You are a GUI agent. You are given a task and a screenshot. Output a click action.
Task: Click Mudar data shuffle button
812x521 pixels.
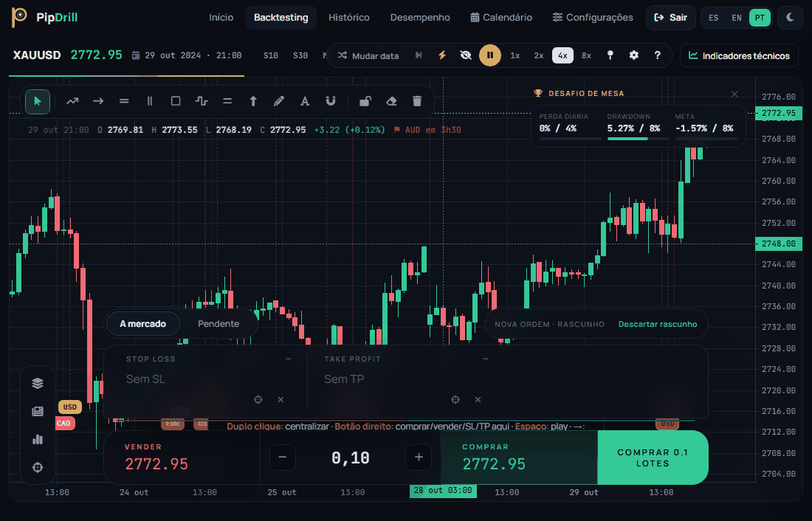368,55
